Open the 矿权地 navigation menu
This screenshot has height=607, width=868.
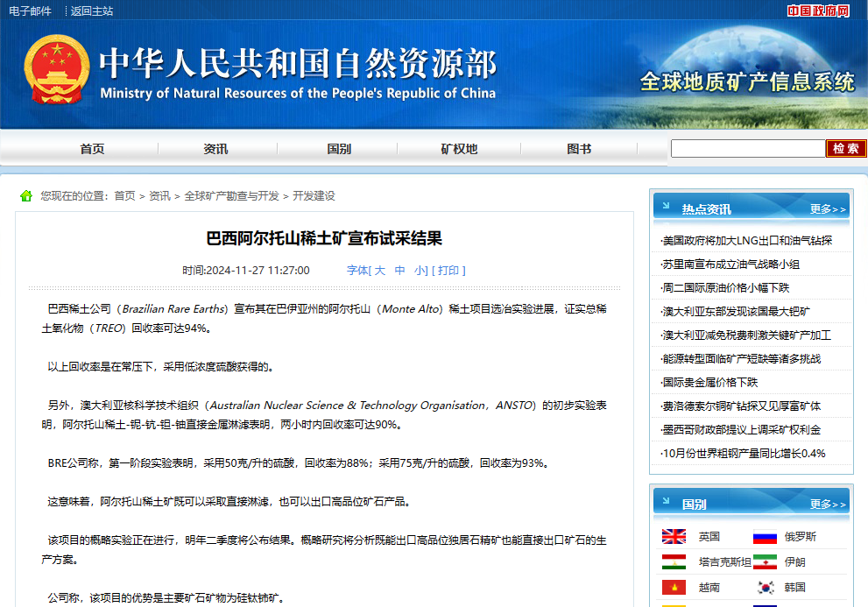tap(459, 148)
